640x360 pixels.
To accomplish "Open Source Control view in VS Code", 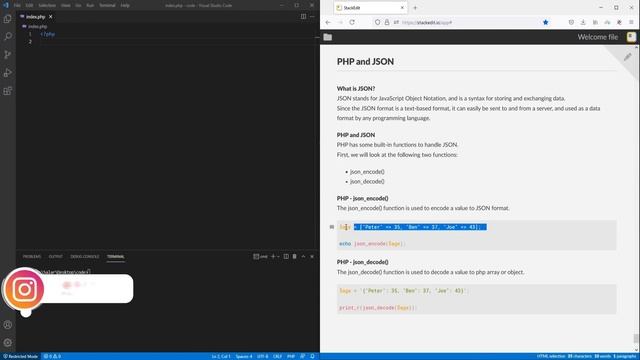I will pyautogui.click(x=7, y=54).
